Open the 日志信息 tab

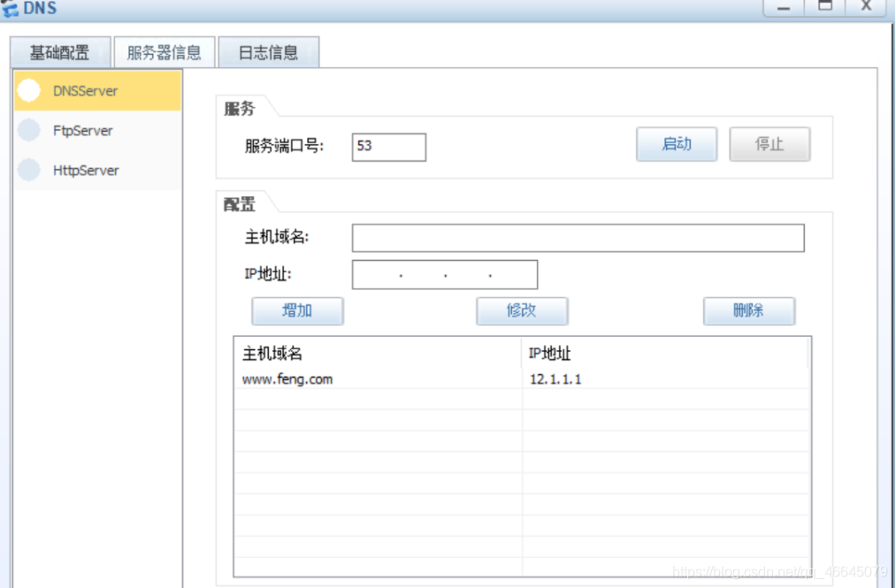point(269,52)
